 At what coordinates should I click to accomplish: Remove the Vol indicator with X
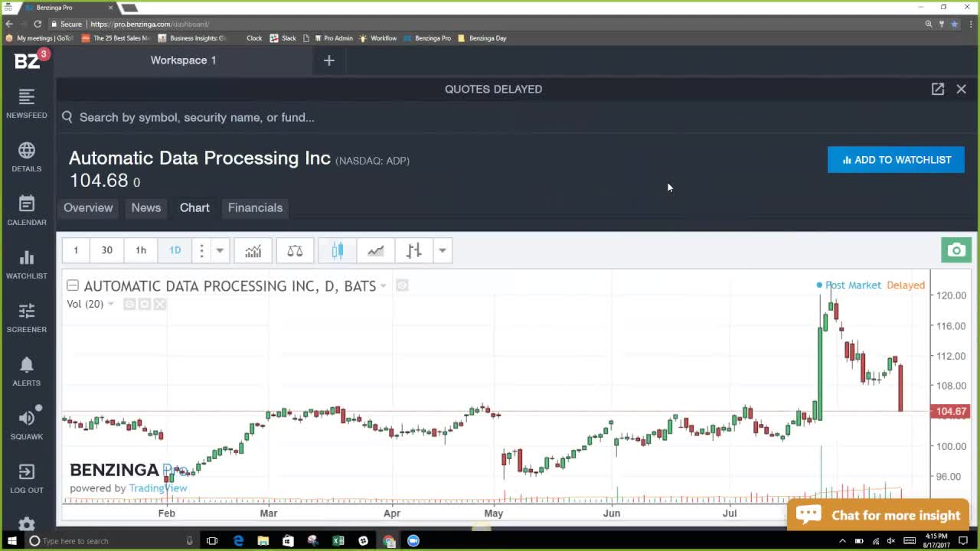(x=159, y=304)
